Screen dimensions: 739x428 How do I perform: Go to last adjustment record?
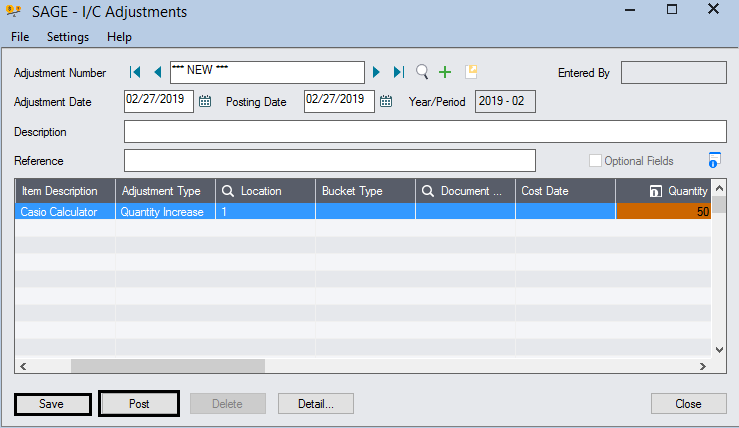tap(399, 72)
